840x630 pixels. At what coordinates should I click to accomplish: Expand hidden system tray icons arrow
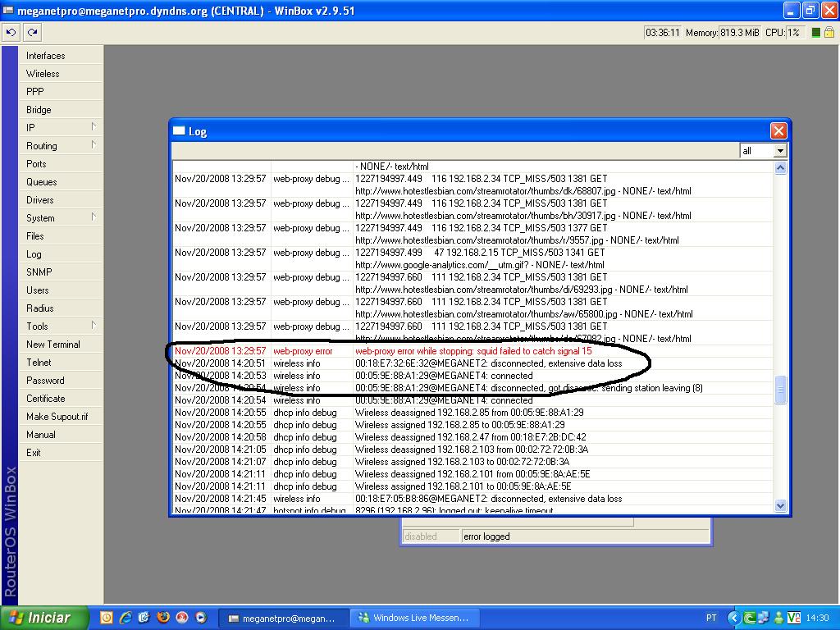(x=734, y=618)
